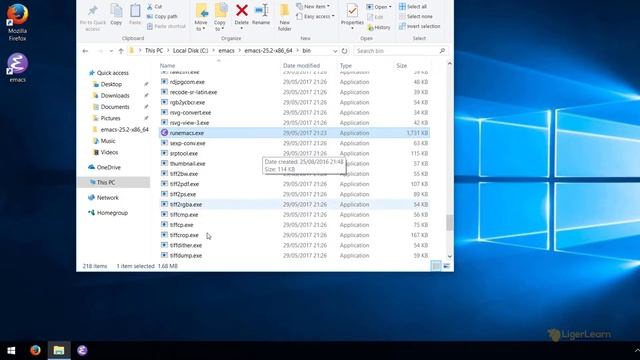Open Firefox from the taskbar
This screenshot has height=360, width=640.
click(36, 351)
